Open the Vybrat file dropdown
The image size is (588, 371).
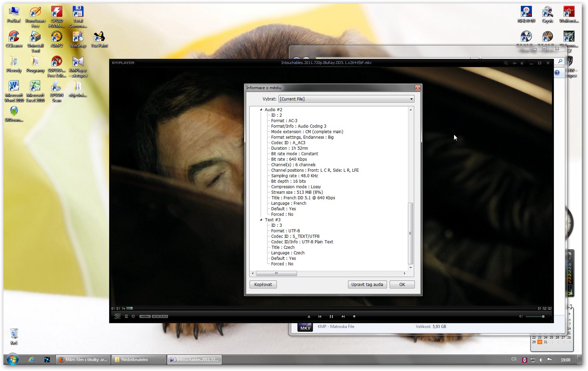pos(346,99)
